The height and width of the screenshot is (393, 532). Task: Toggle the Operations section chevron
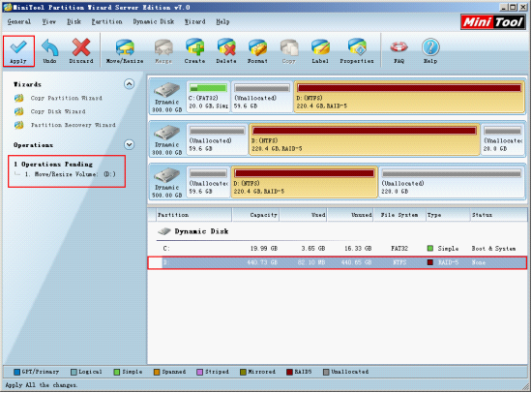tap(129, 144)
